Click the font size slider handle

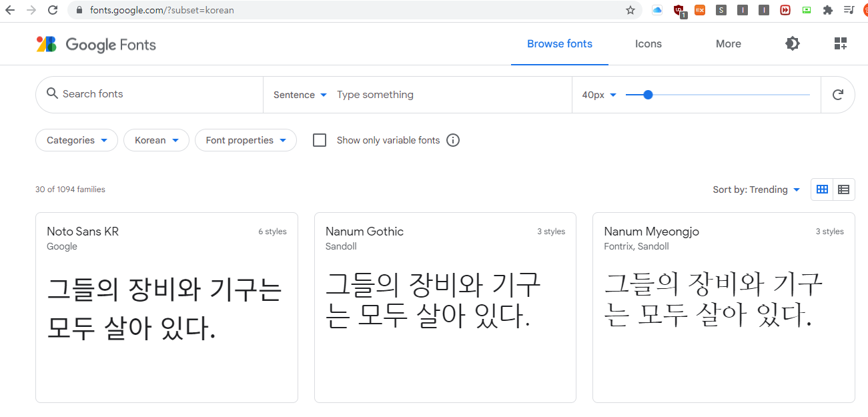click(648, 95)
